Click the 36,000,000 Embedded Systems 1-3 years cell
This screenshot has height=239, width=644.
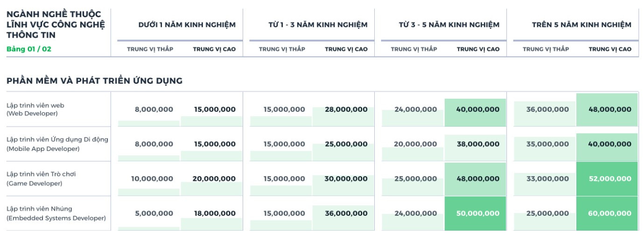coord(346,213)
